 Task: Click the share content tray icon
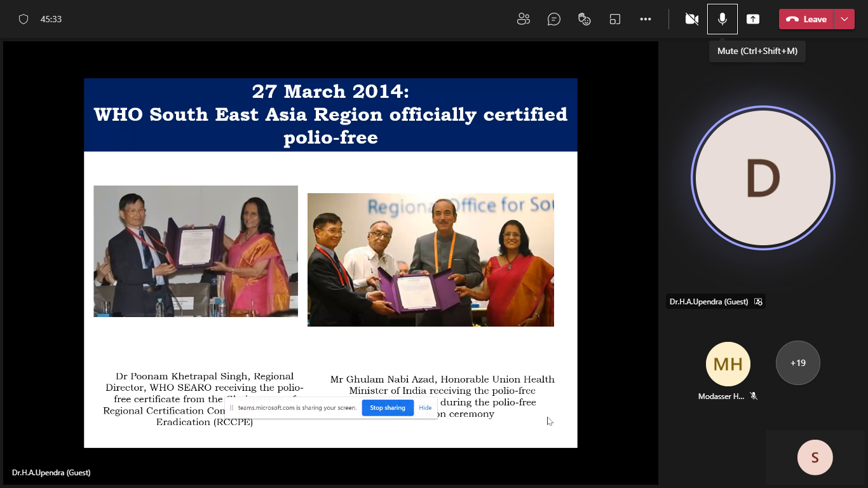pos(753,19)
